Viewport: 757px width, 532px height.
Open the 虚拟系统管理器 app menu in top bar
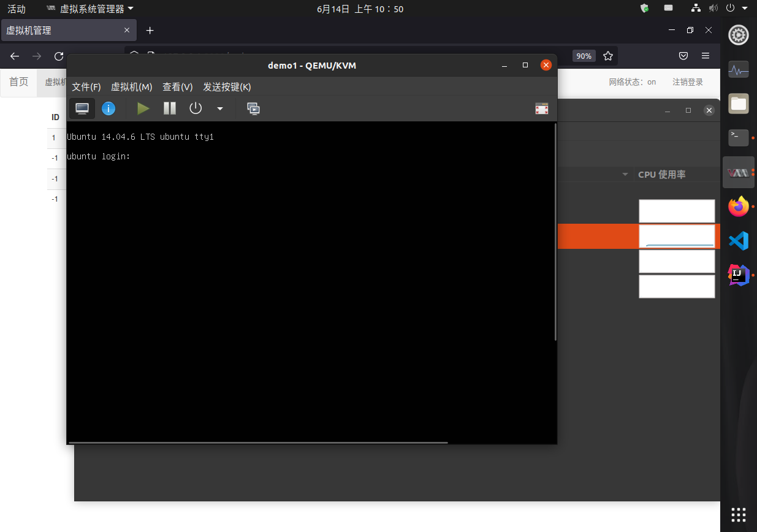90,9
